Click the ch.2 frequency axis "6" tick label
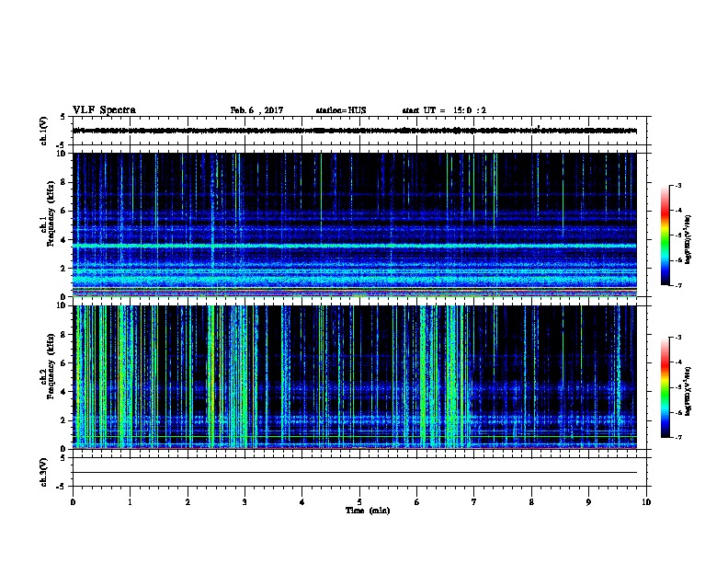The width and height of the screenshot is (728, 563). coord(64,363)
